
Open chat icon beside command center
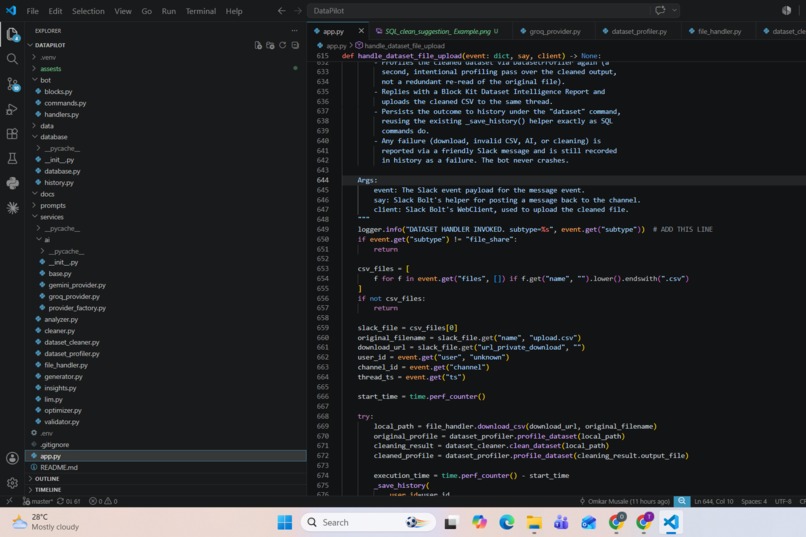[660, 10]
